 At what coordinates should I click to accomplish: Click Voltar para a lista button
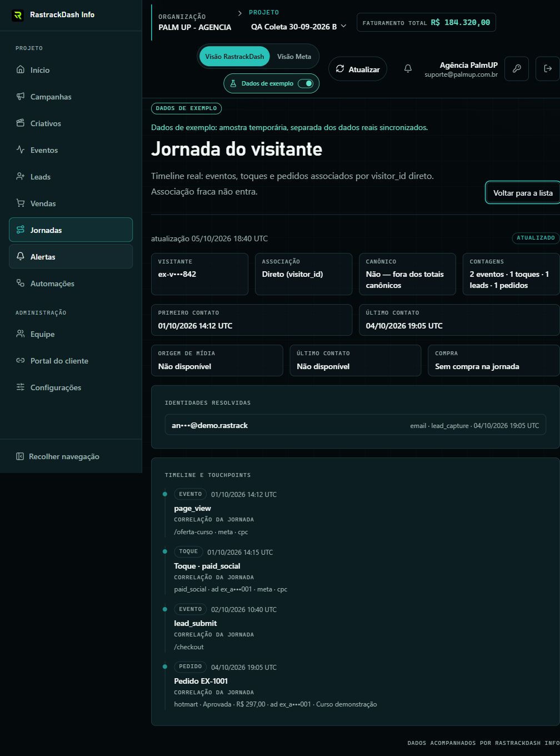coord(523,193)
